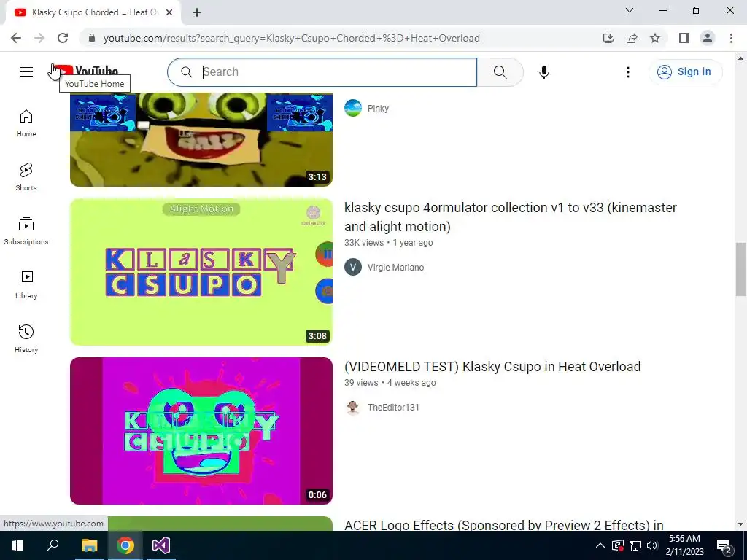
Task: Close the Klasky Csupo Chorded tab
Action: coord(169,12)
